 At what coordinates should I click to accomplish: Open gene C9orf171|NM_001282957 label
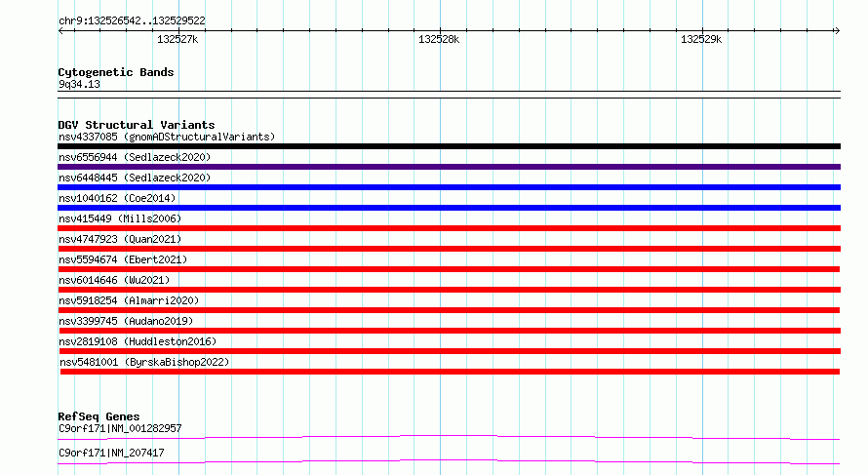[x=120, y=428]
